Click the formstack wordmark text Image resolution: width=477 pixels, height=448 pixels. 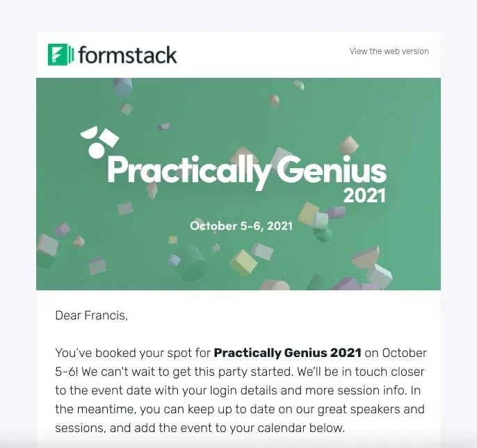tap(127, 55)
